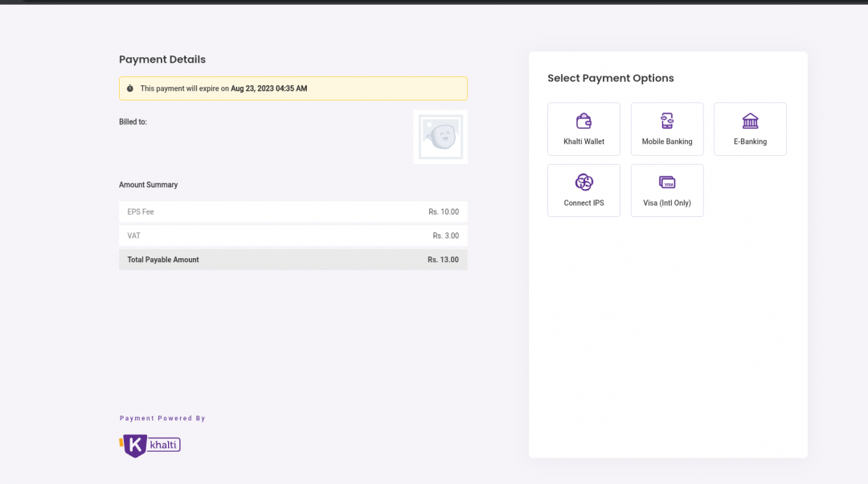
Task: Click the merchant placeholder image
Action: pyautogui.click(x=440, y=137)
